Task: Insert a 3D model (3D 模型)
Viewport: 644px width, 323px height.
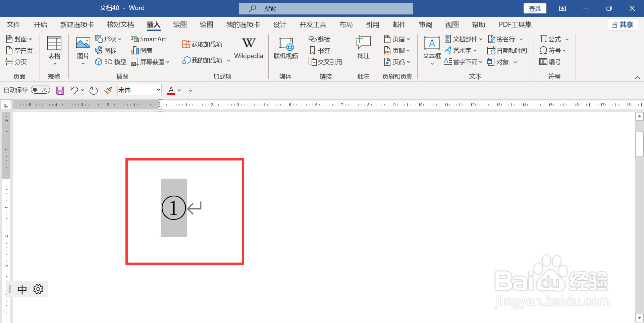Action: pyautogui.click(x=111, y=62)
